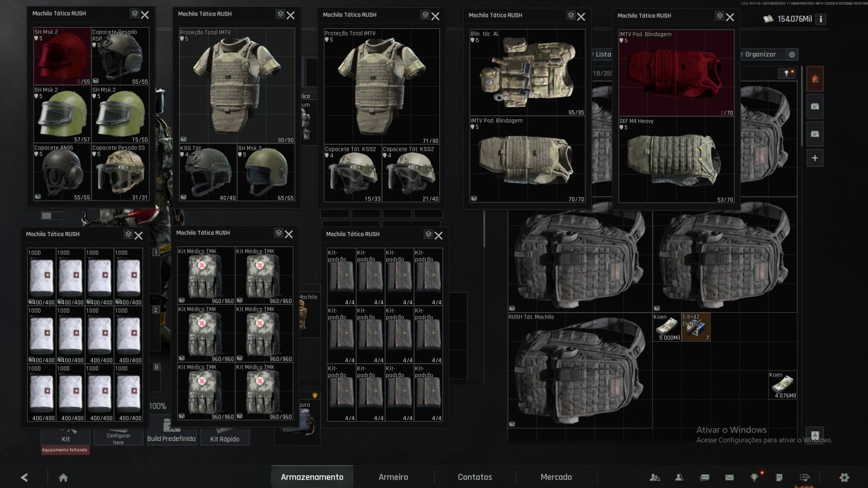Toggle stack icon in the Blin. tác. AL window
This screenshot has height=488, width=868.
(x=571, y=15)
